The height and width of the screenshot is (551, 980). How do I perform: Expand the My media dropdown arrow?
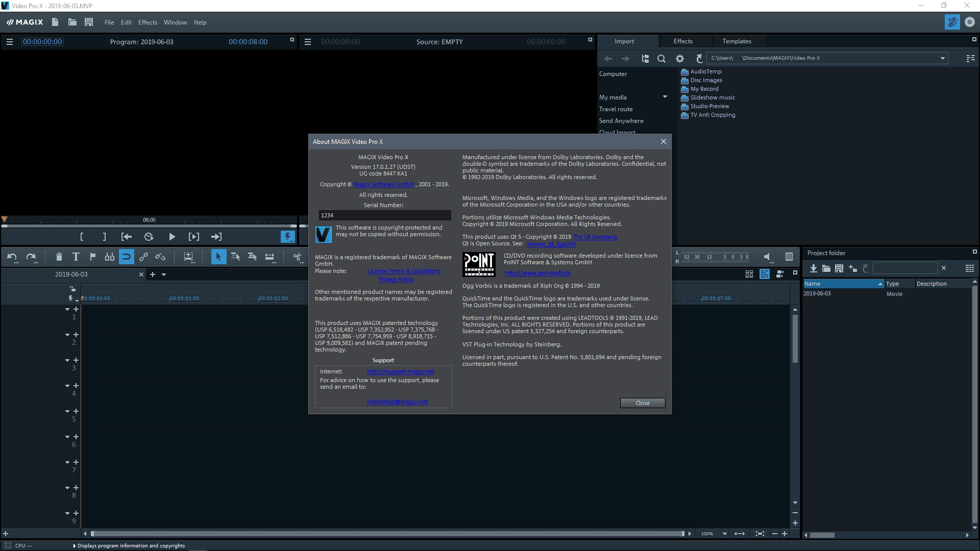coord(665,97)
